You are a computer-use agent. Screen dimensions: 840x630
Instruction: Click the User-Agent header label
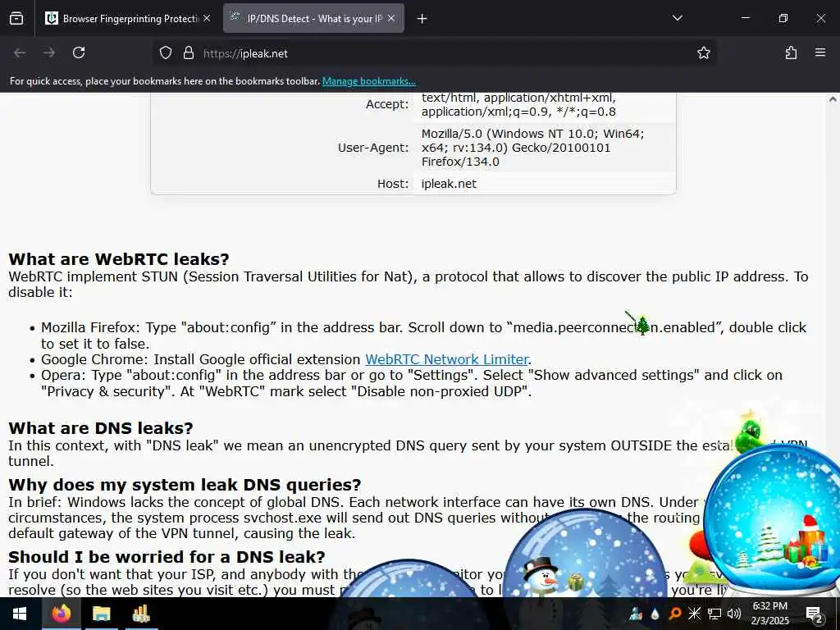pyautogui.click(x=373, y=148)
